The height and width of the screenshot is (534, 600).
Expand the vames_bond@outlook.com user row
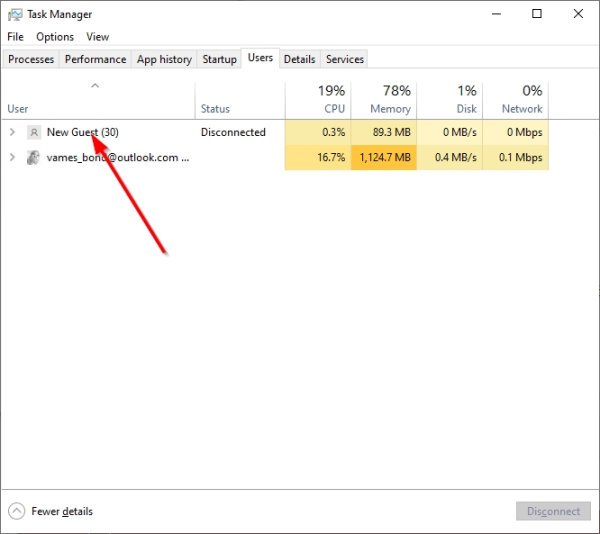pyautogui.click(x=12, y=157)
